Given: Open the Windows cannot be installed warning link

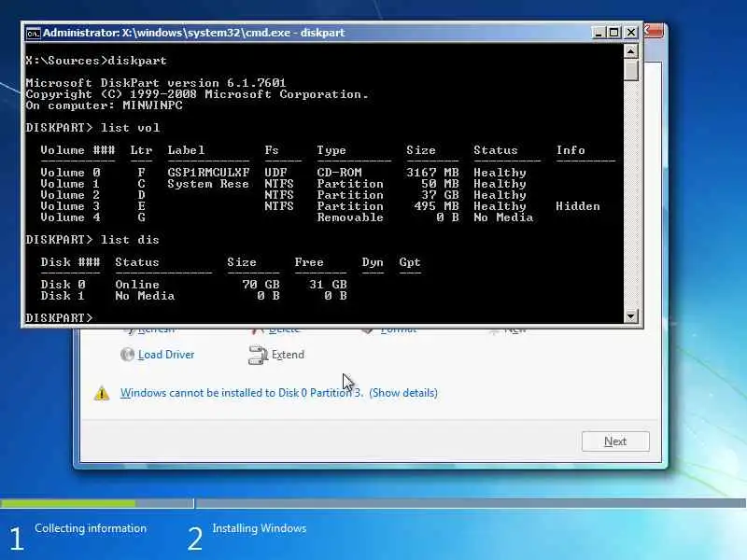Looking at the screenshot, I should click(242, 393).
